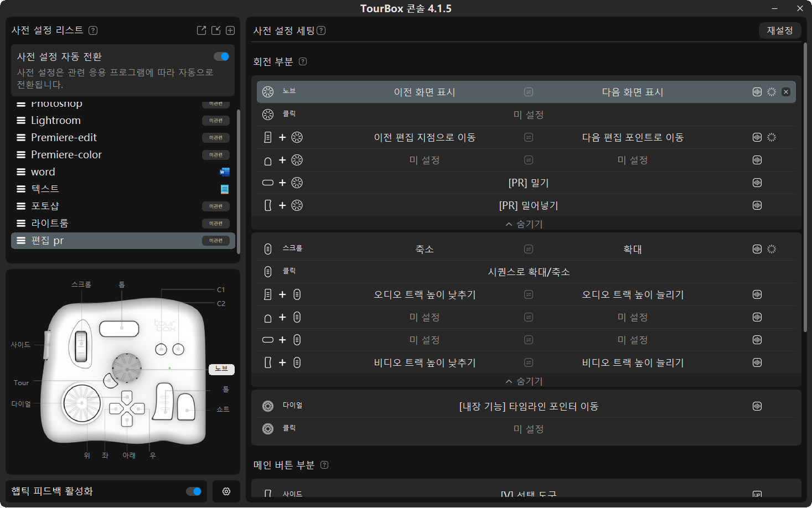Click notepad app icon on the 텍스트 preset
The height and width of the screenshot is (508, 812).
click(224, 189)
